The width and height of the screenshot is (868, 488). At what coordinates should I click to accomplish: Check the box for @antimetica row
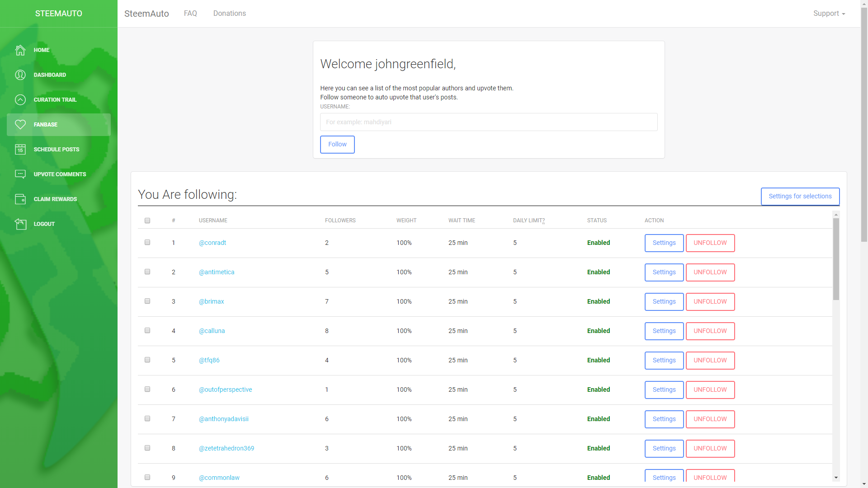coord(147,272)
